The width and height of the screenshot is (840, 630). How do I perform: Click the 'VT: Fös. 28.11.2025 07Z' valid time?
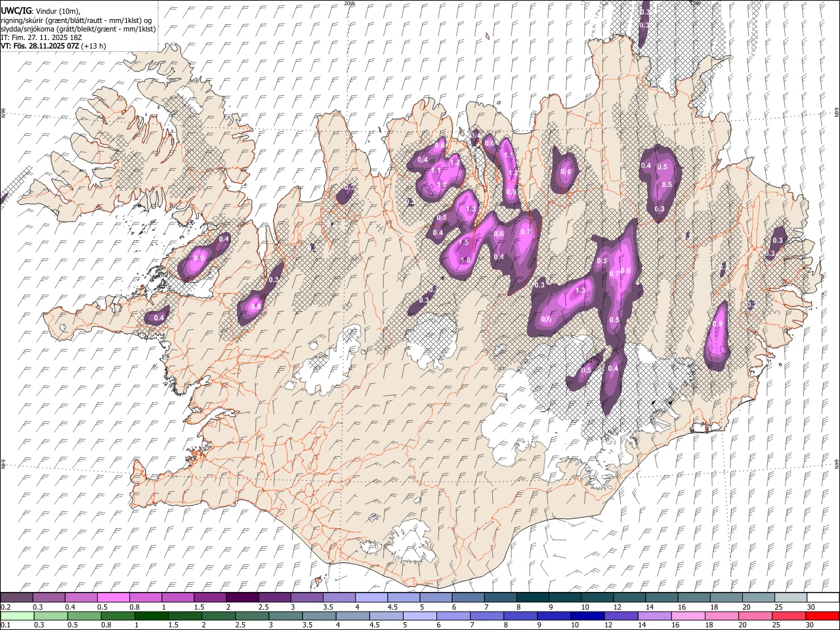coord(40,46)
